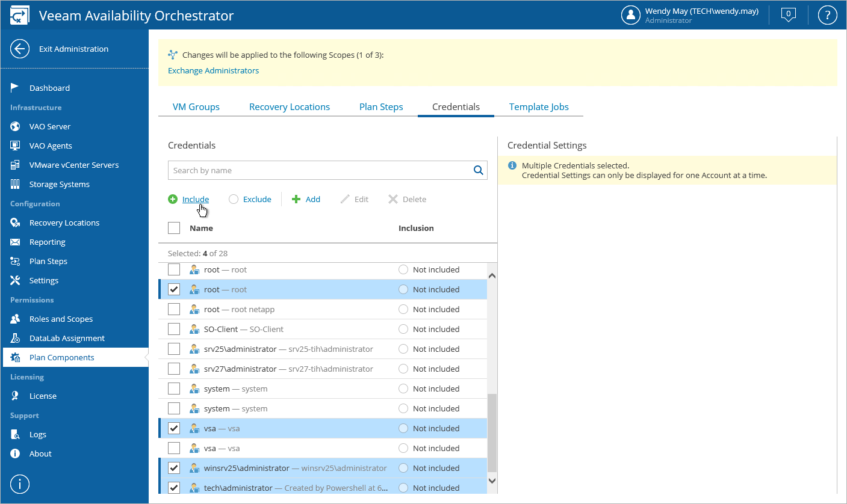Check the SO-Client credential checkbox
The image size is (847, 504).
tap(174, 329)
